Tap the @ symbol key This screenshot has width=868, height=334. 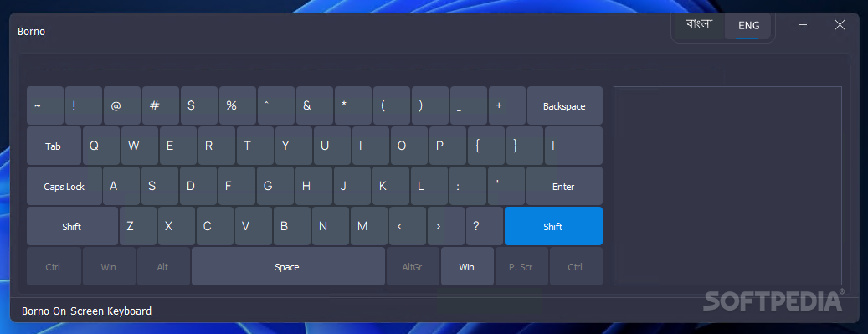click(121, 105)
